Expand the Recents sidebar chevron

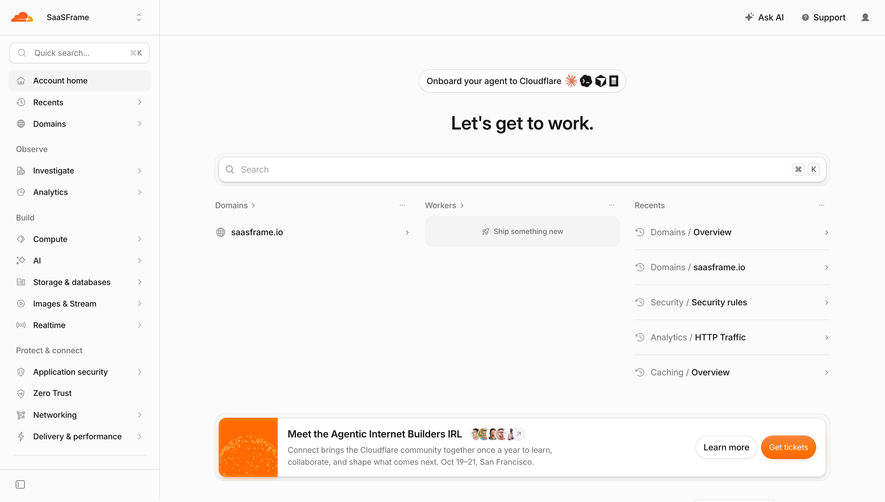tap(139, 102)
